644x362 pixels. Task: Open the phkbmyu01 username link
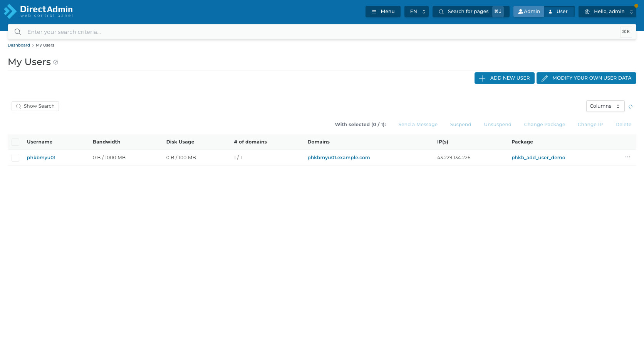pos(41,158)
